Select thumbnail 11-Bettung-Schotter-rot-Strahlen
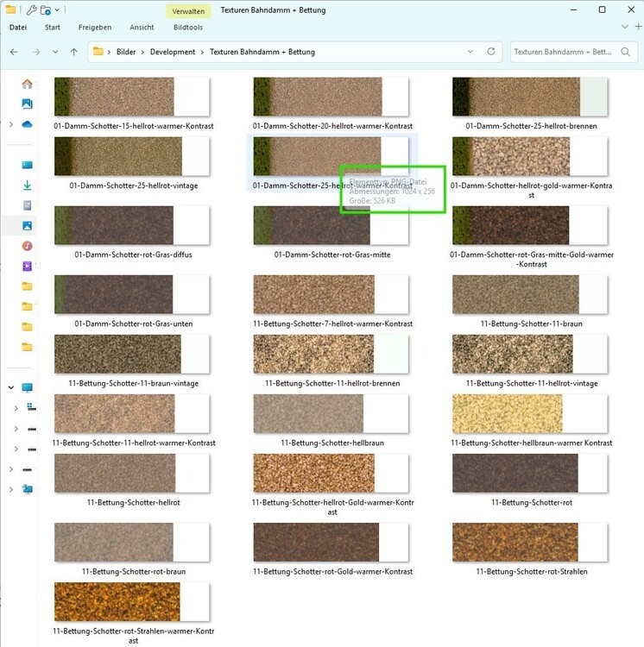 pyautogui.click(x=531, y=543)
